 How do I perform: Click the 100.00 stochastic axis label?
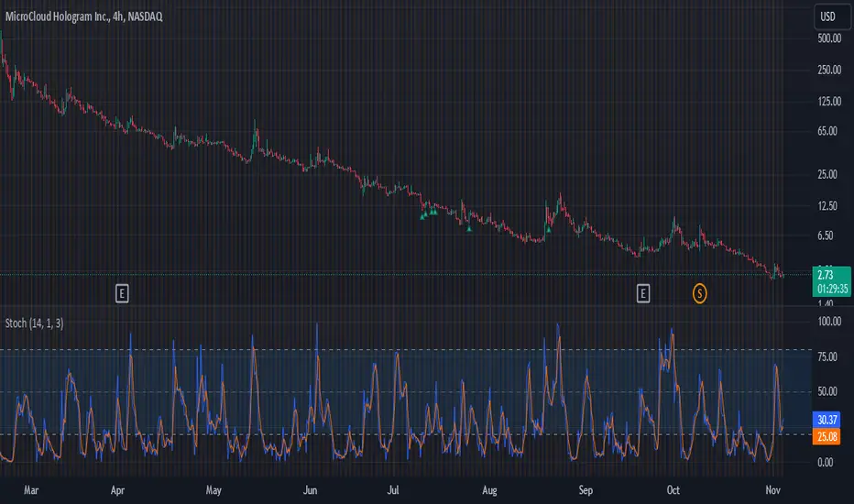tap(829, 322)
